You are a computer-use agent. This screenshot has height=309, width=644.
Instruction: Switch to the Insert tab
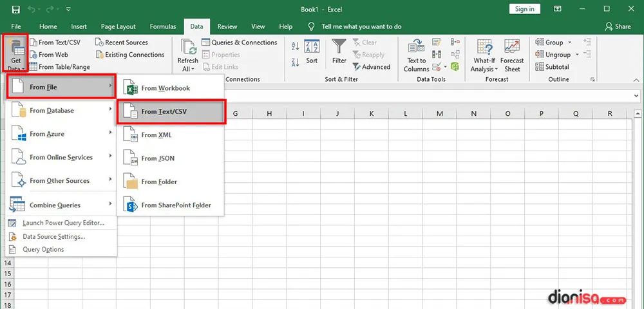(79, 26)
